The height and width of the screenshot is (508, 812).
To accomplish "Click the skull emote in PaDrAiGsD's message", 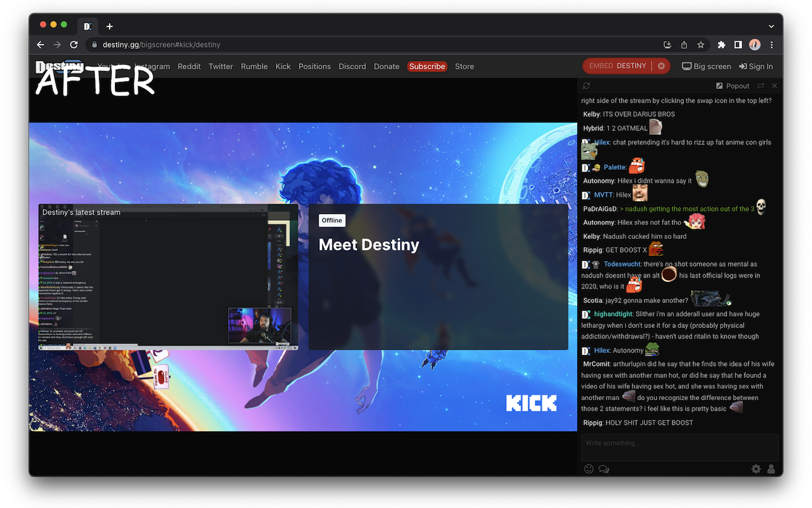I will click(761, 207).
